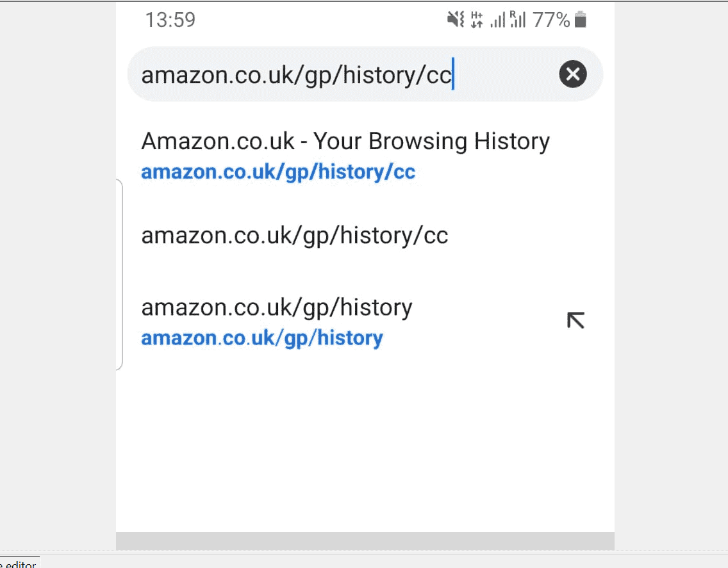This screenshot has width=728, height=568.
Task: Open the amazon.co.uk/gp/history suggestion
Action: [277, 307]
